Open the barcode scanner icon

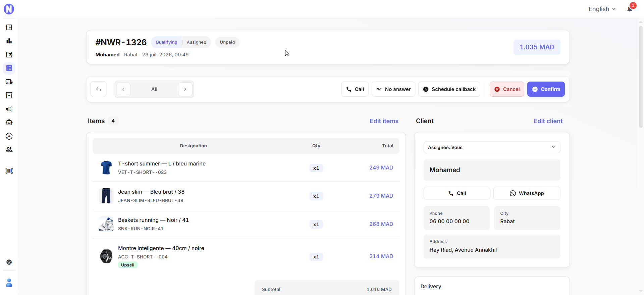click(x=9, y=171)
